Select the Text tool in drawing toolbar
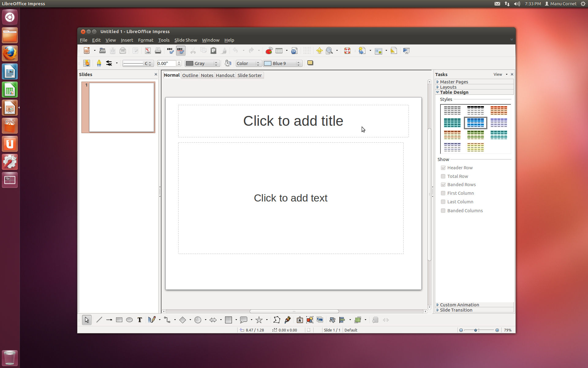 coord(140,320)
